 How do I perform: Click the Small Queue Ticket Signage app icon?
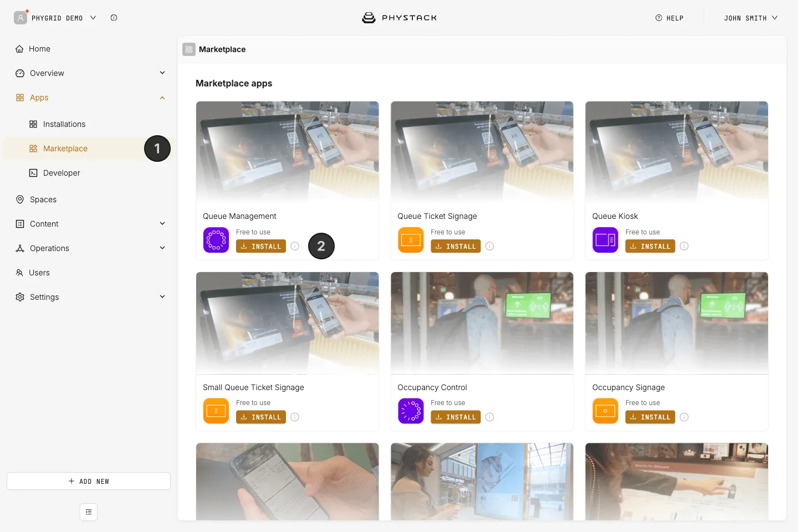click(x=216, y=411)
